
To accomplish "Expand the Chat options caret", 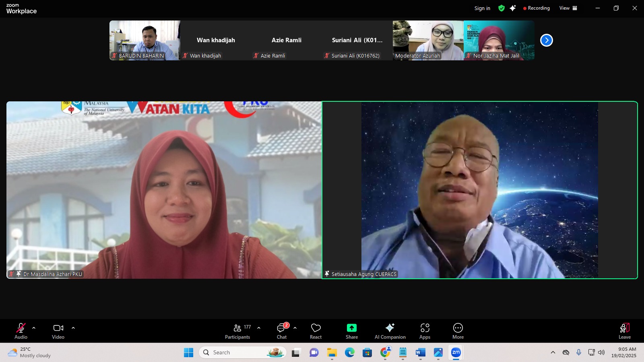I will coord(295,328).
